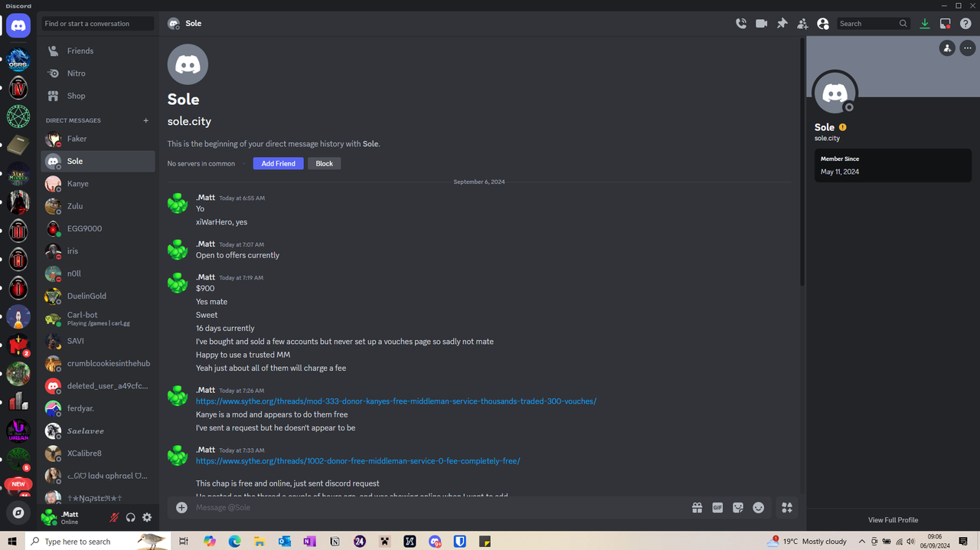Open direct message with Zulu
980x550 pixels.
tap(98, 206)
